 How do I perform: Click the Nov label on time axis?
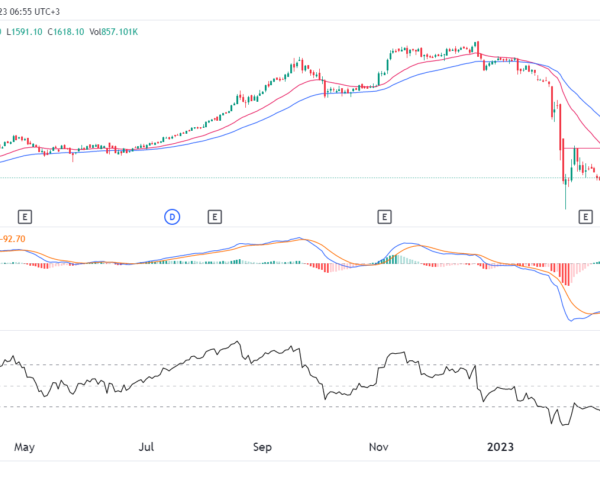[379, 447]
